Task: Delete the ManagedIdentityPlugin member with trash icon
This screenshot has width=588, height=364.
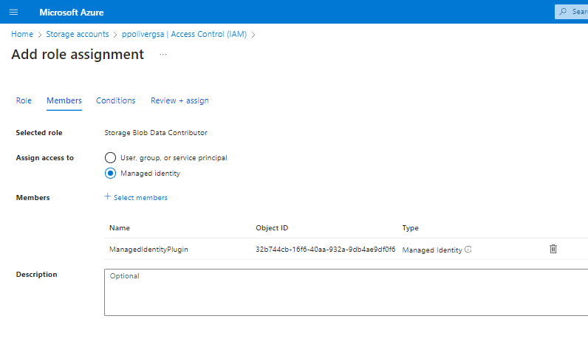Action: coord(553,249)
